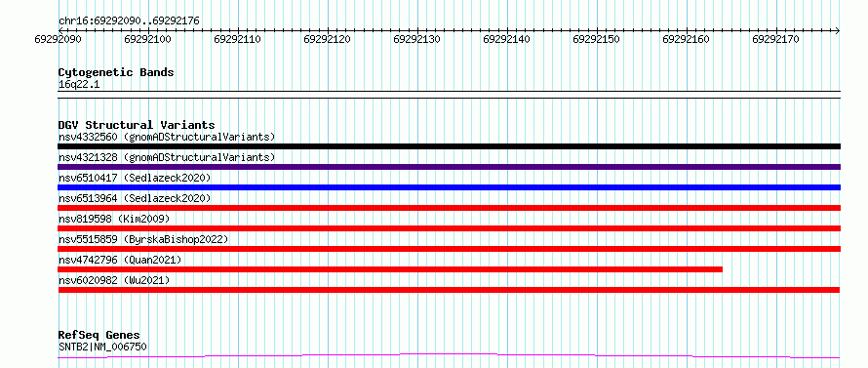Click the RefSeq Genes track title

point(99,336)
